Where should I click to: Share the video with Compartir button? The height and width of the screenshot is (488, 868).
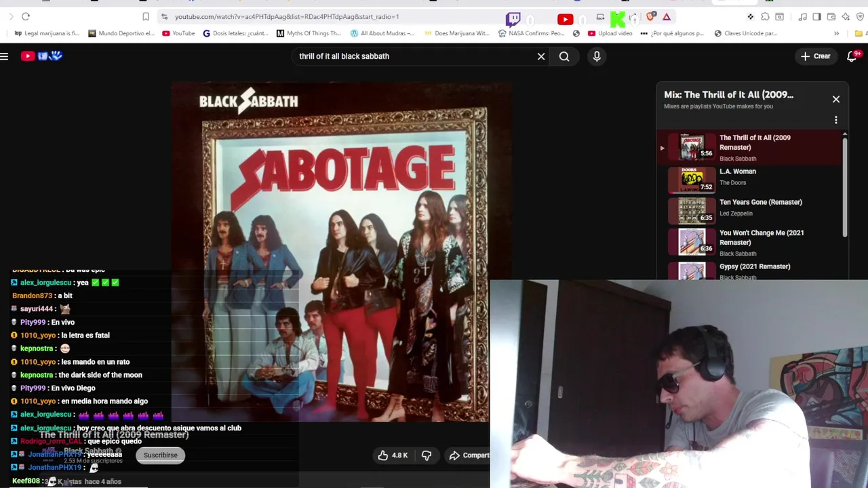468,455
